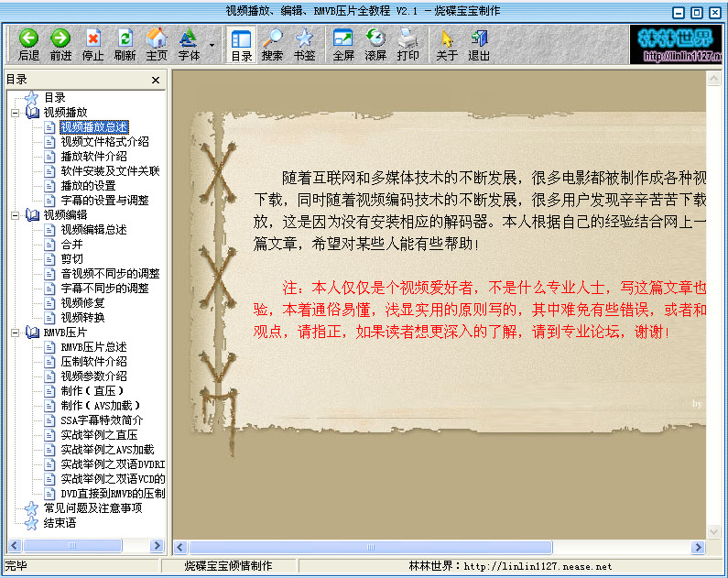
Task: Open the 搜索 (Search) magnifier icon
Action: click(x=273, y=45)
